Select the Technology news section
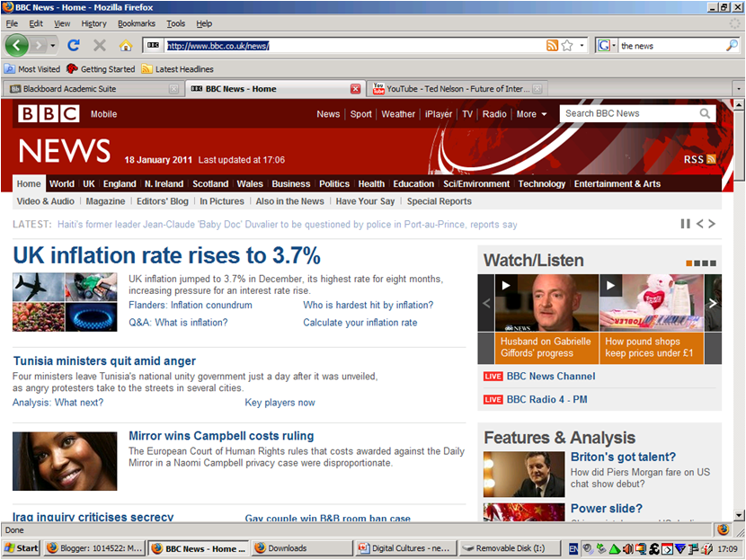This screenshot has width=746, height=560. (541, 183)
